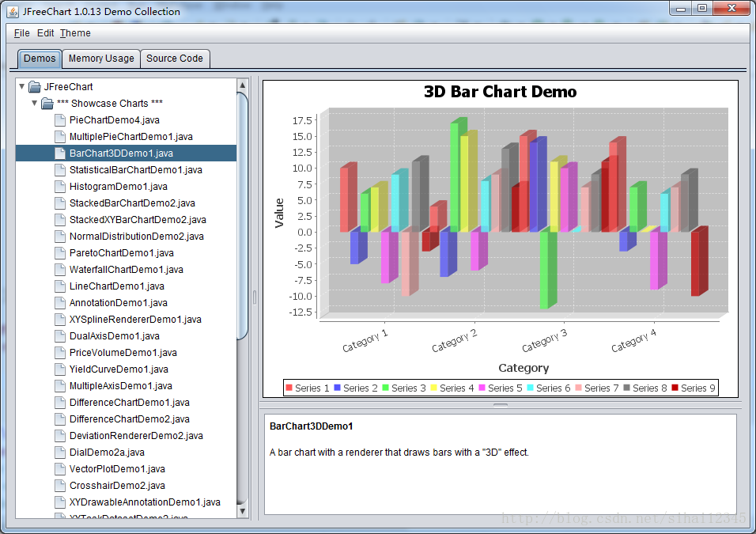The height and width of the screenshot is (534, 756).
Task: Click the horizontal split pane divider handle
Action: tap(501, 405)
